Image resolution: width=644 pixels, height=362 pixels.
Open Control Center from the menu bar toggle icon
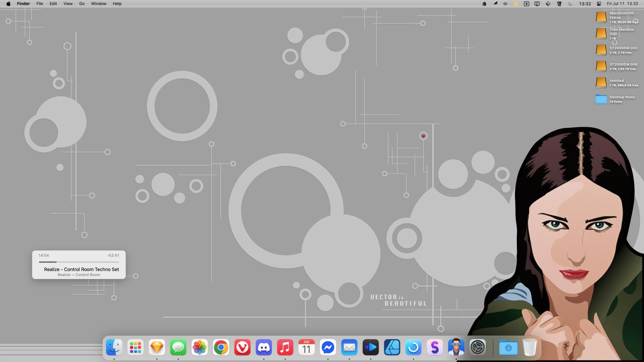coord(599,4)
